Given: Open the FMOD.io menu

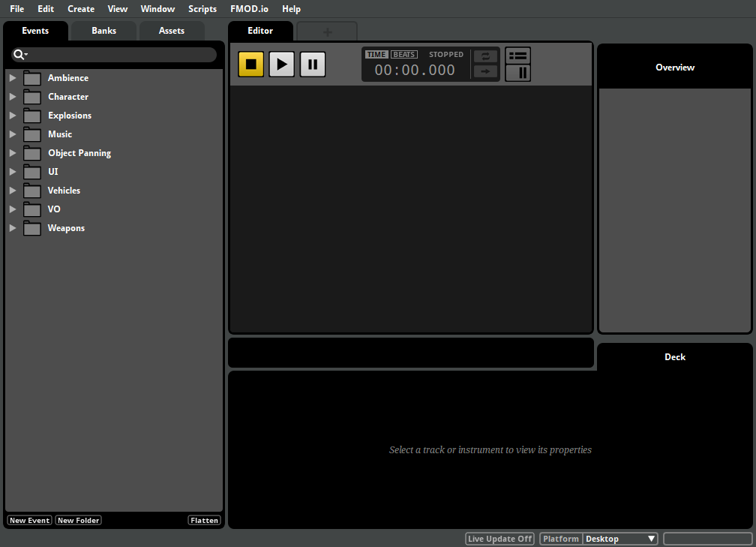Looking at the screenshot, I should [249, 9].
